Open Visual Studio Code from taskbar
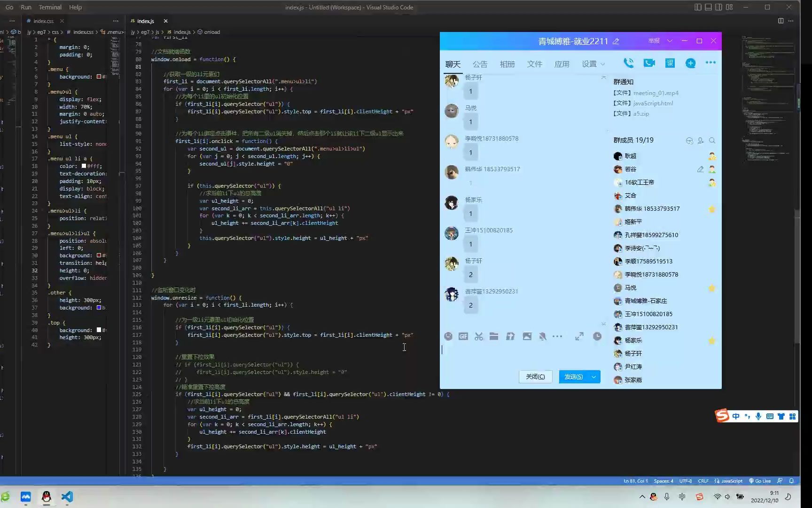This screenshot has height=508, width=812. (x=67, y=497)
